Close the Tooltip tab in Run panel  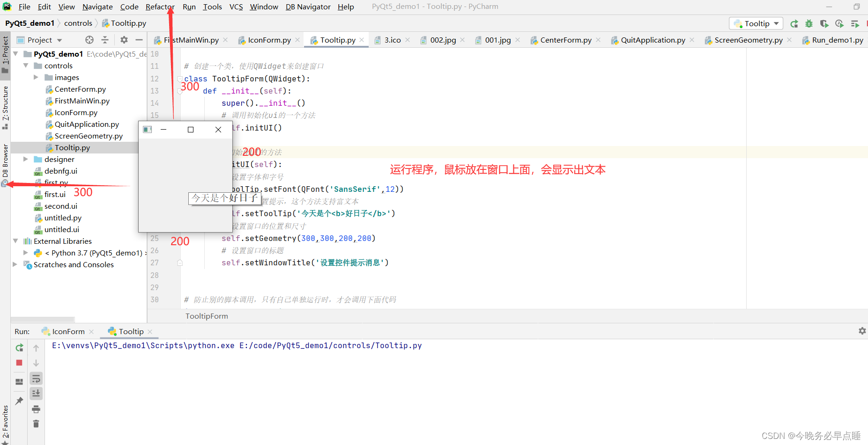pos(150,331)
